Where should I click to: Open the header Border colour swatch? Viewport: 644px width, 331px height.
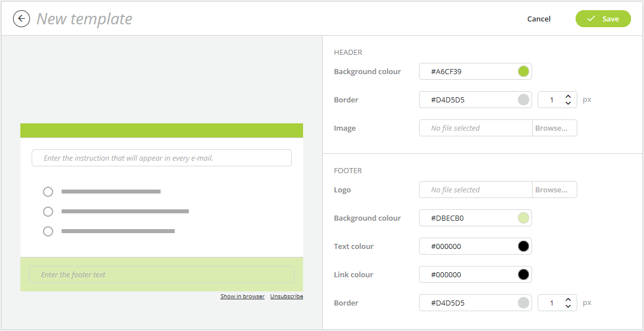coord(522,99)
